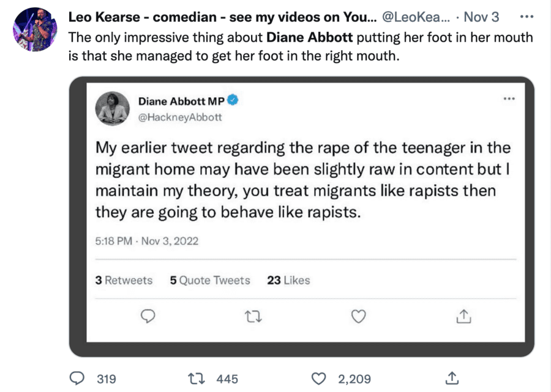View the 5 Quote Tweets list
The image size is (551, 392).
[x=210, y=280]
